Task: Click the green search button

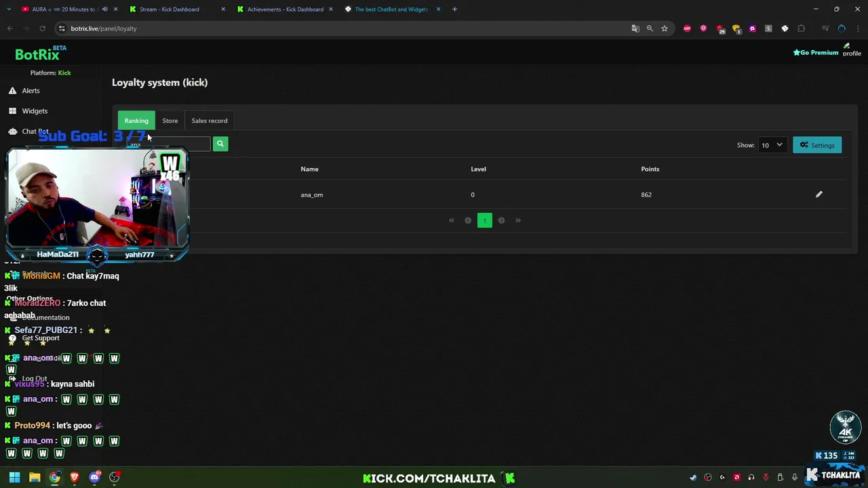Action: (x=220, y=144)
